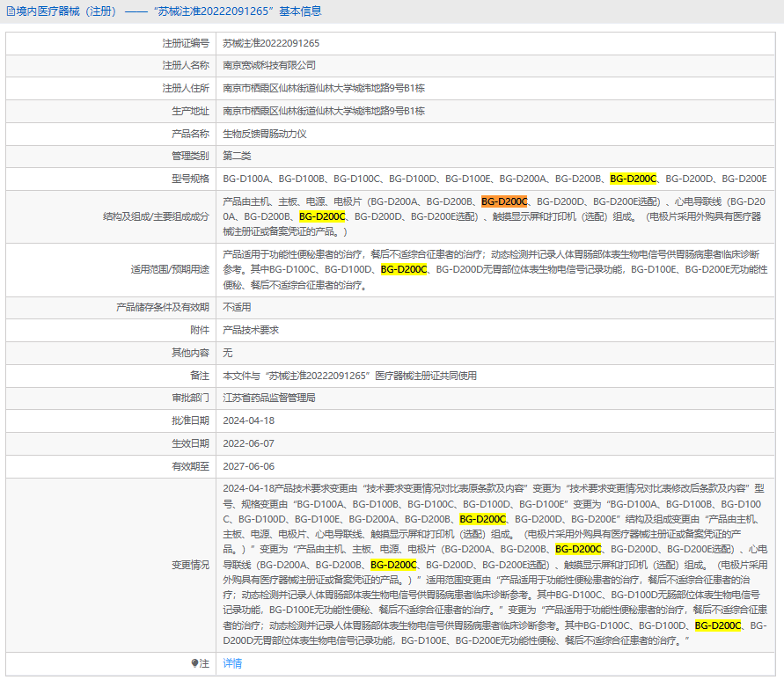Open the 详情 link
Screen dimensions: 784x680
pos(232,663)
